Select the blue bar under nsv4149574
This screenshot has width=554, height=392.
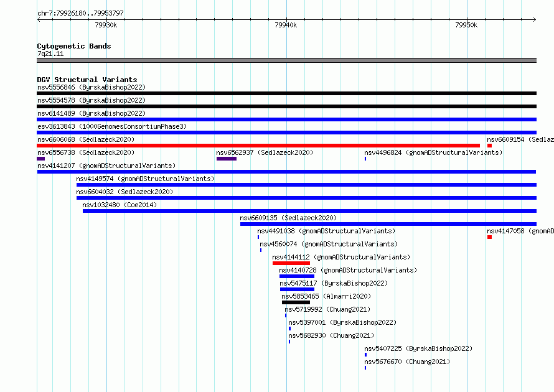pyautogui.click(x=306, y=185)
